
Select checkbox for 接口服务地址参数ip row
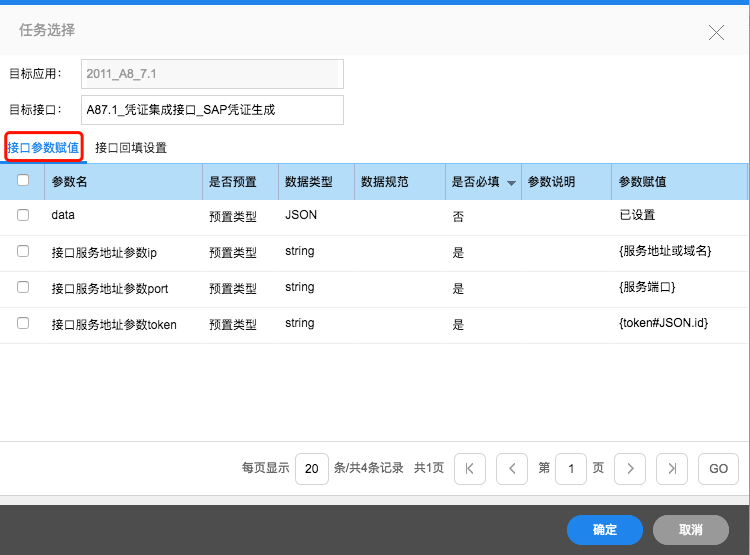[23, 252]
